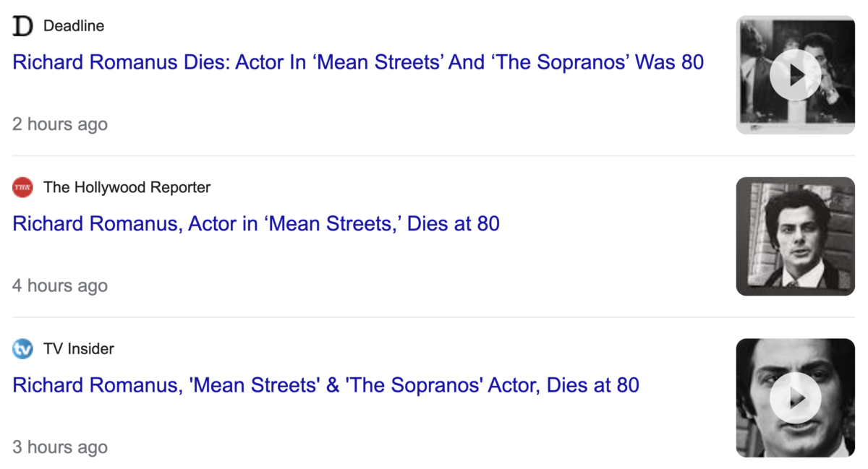Click the '3 hours ago' timestamp
868x469 pixels.
(x=60, y=447)
